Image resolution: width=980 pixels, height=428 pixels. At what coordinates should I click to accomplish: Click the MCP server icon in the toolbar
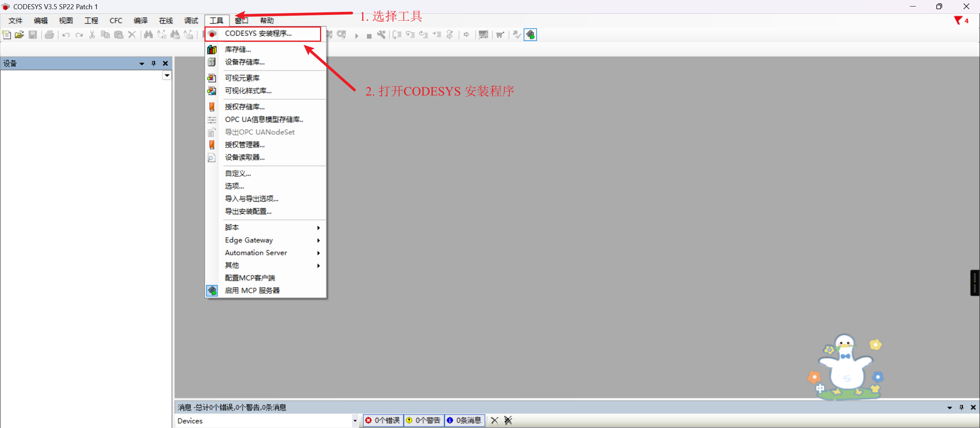(530, 35)
